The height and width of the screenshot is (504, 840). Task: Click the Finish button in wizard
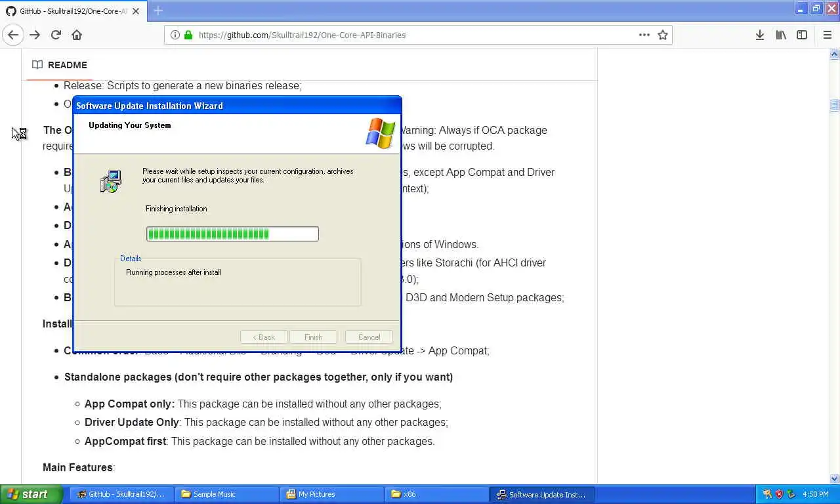click(313, 337)
